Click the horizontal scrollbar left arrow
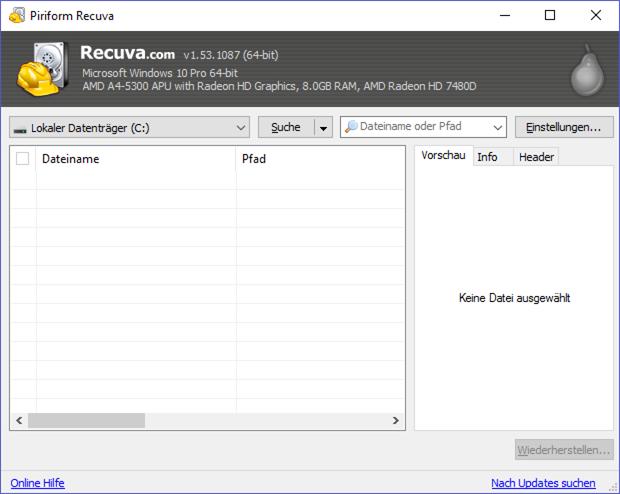 pyautogui.click(x=19, y=421)
